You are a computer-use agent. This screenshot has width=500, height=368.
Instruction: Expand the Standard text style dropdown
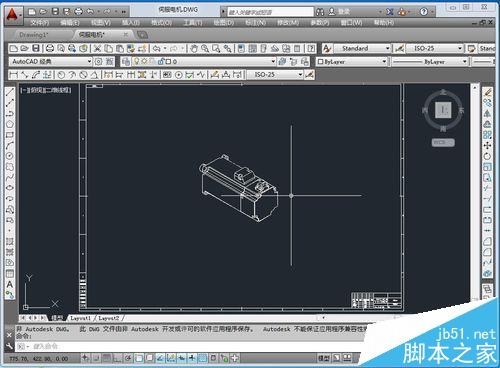(x=362, y=48)
